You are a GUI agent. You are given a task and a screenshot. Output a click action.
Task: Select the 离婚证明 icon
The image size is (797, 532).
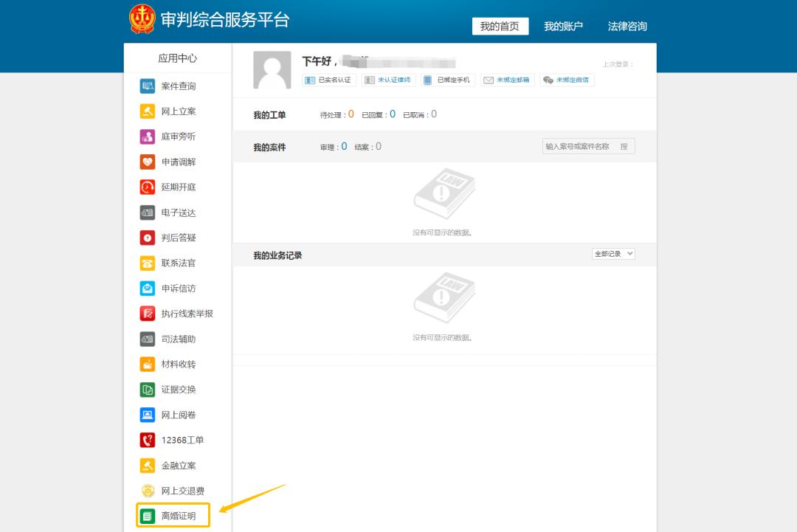tap(148, 516)
